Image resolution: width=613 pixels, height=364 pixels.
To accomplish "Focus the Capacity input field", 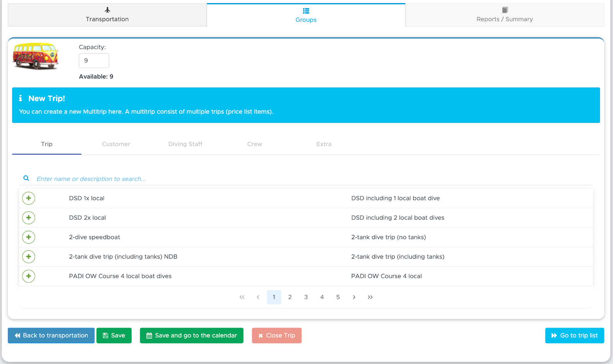I will pyautogui.click(x=94, y=60).
